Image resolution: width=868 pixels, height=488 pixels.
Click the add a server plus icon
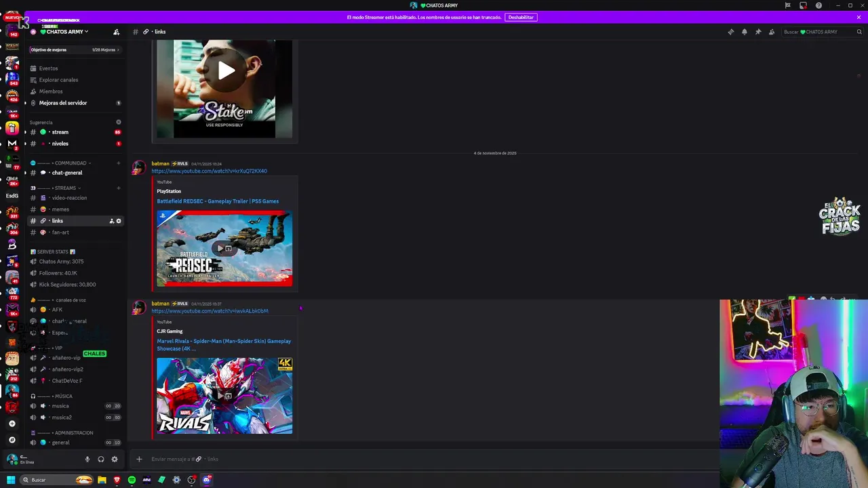(12, 424)
